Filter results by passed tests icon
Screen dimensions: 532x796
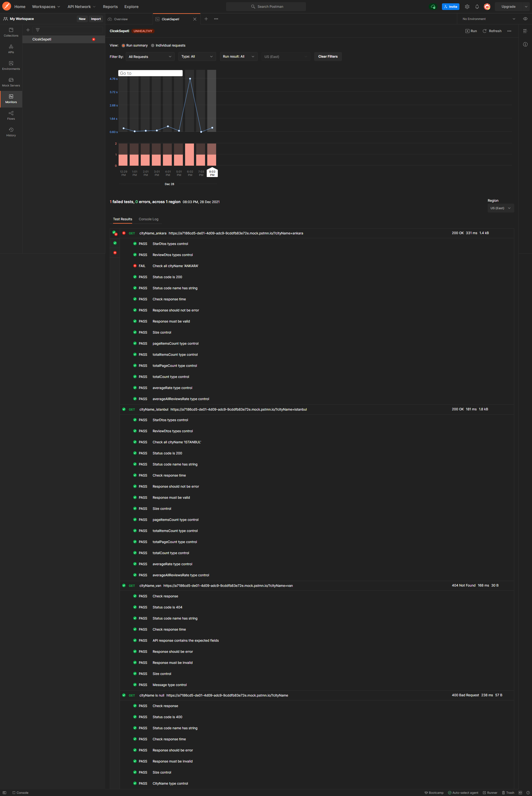tap(115, 243)
